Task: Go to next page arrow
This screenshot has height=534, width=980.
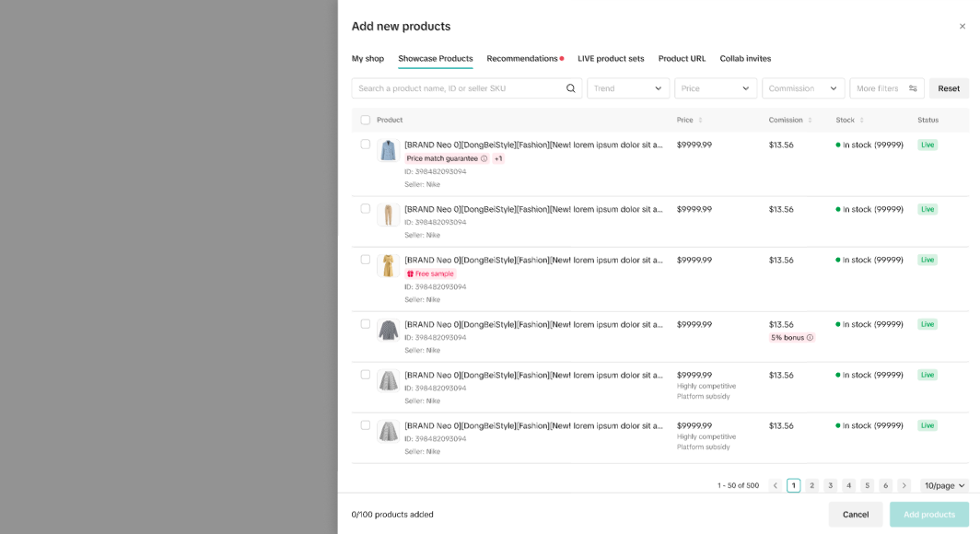Action: (904, 485)
